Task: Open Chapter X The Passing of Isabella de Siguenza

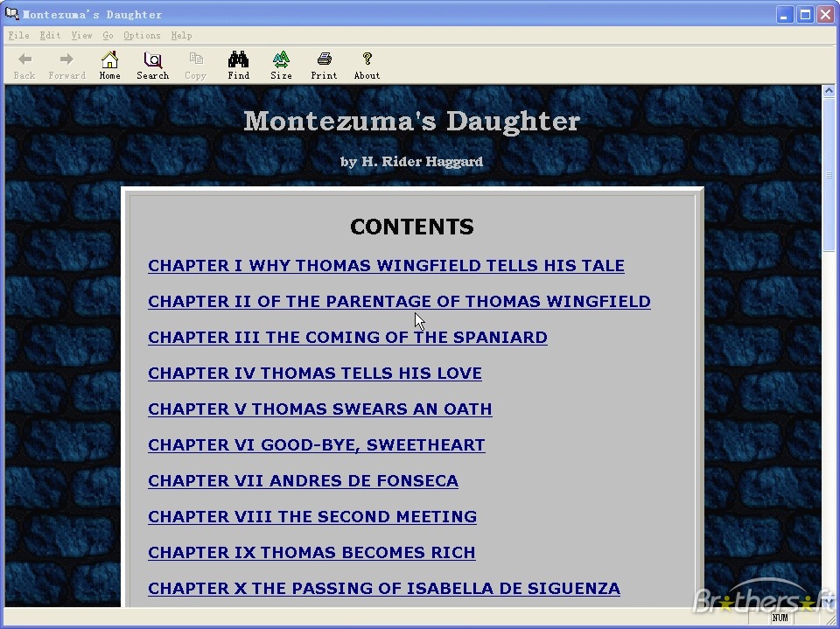Action: point(384,589)
